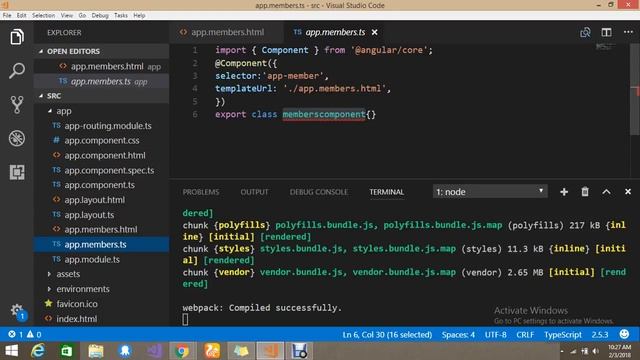Screen dimensions: 640x360
Task: Open app.module.ts file
Action: 101,259
